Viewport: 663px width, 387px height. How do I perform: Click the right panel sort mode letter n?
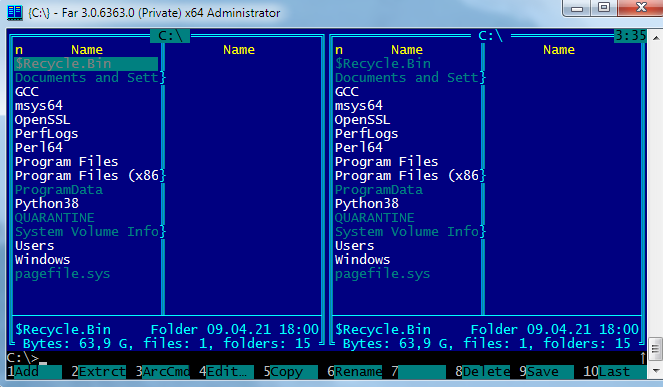(339, 50)
